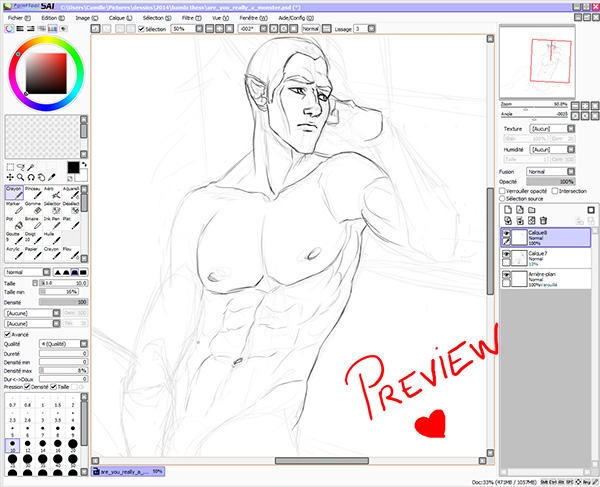600x487 pixels.
Task: Swap foreground and background colors
Action: pyautogui.click(x=84, y=164)
